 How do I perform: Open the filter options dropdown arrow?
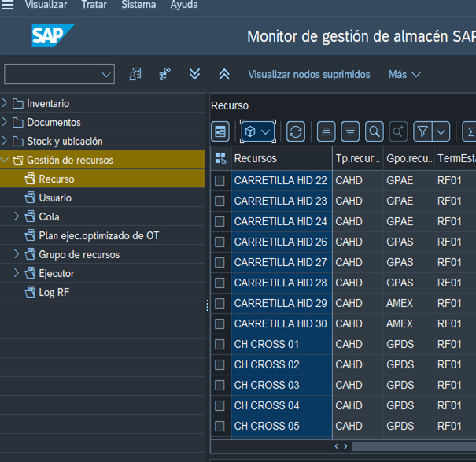pyautogui.click(x=441, y=131)
